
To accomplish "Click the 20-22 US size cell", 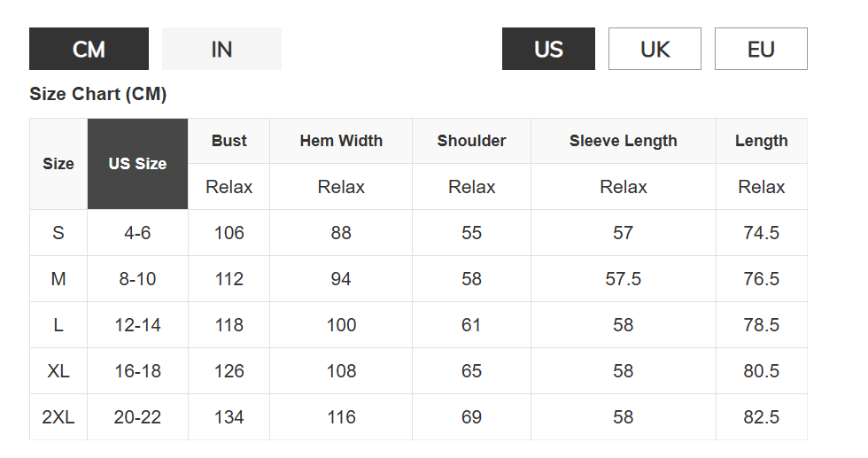I will click(137, 417).
